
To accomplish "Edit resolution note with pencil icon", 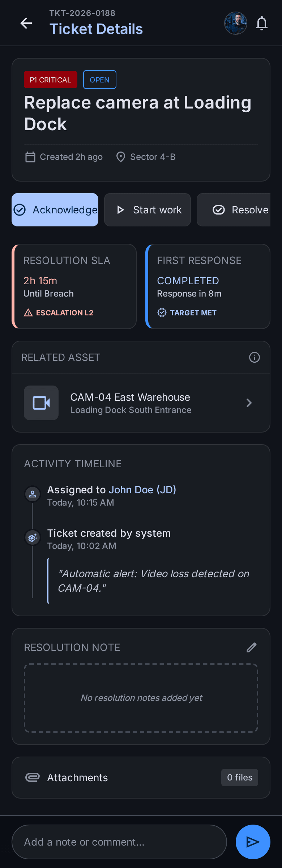I will [x=252, y=647].
